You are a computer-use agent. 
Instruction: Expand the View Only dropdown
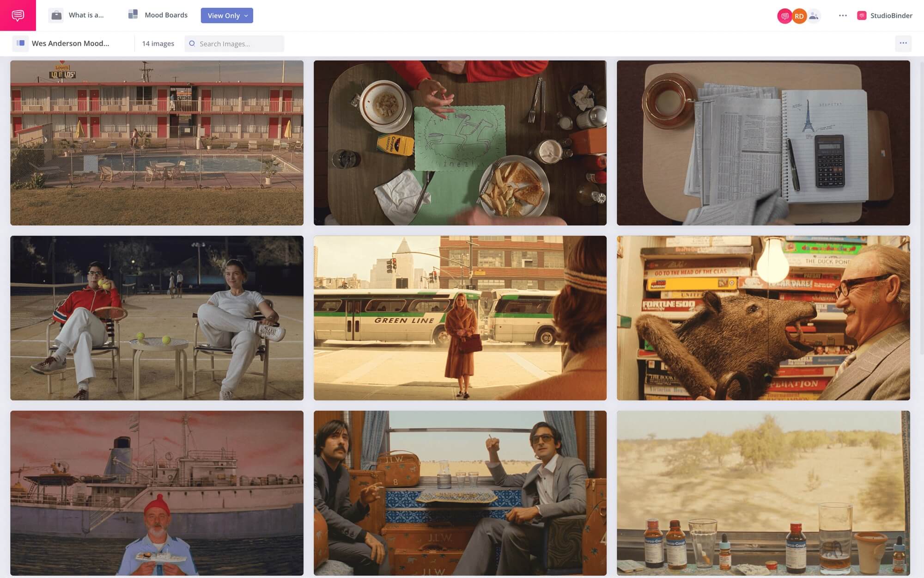(227, 15)
